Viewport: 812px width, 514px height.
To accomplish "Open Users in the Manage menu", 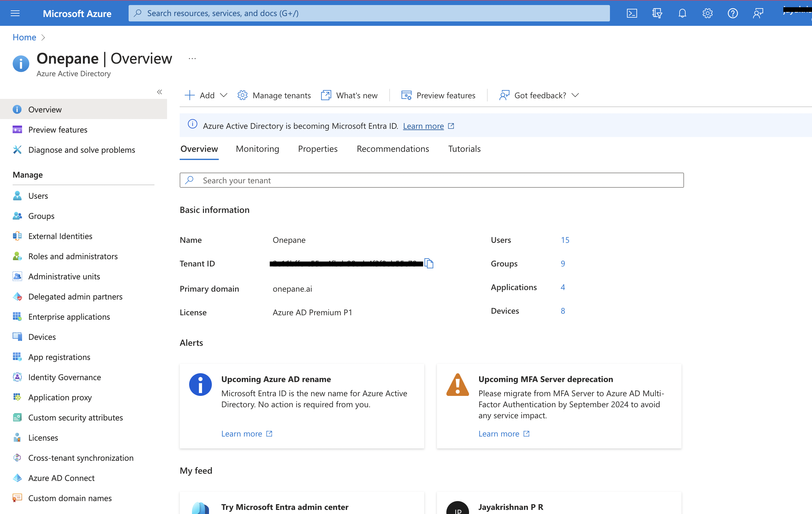I will click(x=83, y=196).
